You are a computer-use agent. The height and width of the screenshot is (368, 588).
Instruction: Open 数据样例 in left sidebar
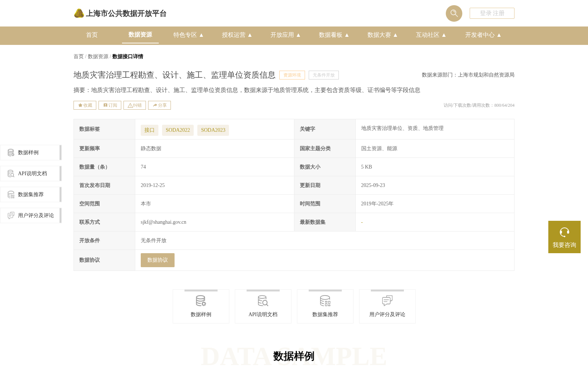tap(31, 153)
